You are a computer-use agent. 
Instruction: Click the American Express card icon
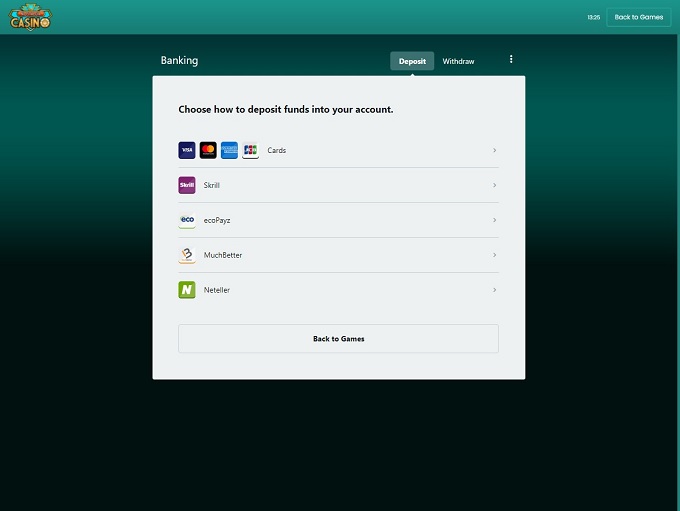pyautogui.click(x=229, y=150)
